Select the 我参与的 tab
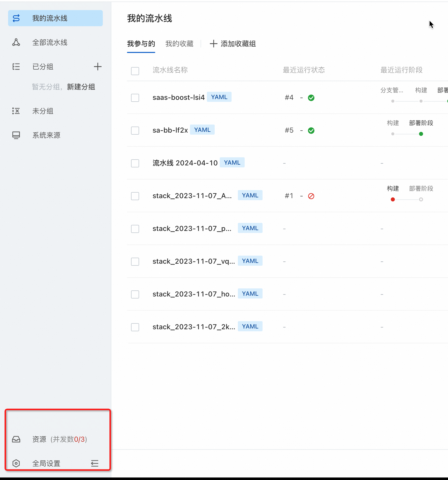 [x=141, y=44]
